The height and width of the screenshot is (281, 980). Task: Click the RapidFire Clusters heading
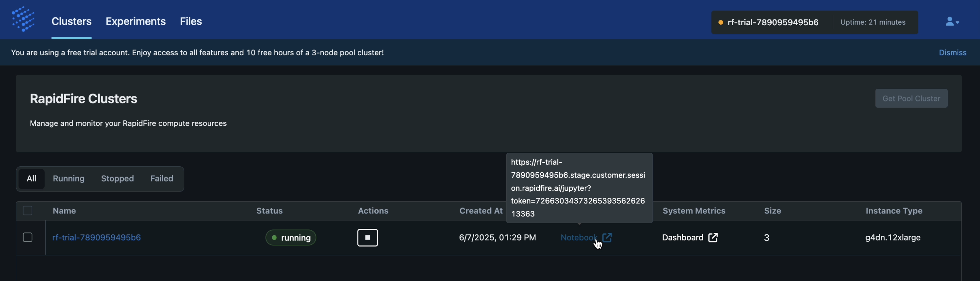point(83,98)
